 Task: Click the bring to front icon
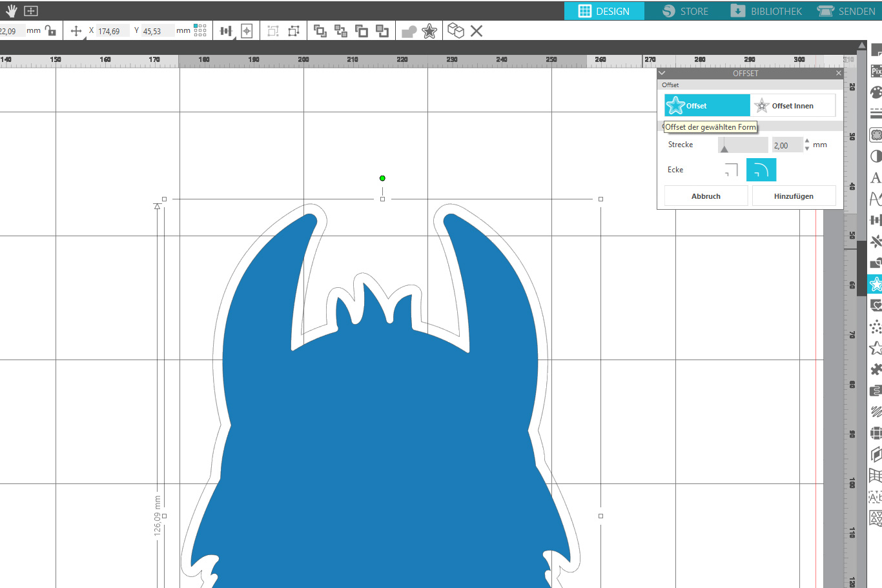pyautogui.click(x=320, y=31)
